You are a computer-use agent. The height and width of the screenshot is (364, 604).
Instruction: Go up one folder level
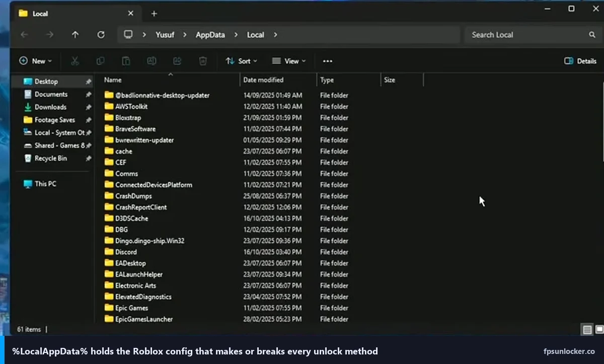point(75,35)
